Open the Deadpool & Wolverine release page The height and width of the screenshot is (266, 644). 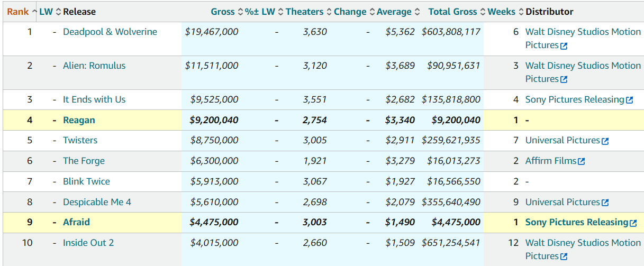pyautogui.click(x=110, y=32)
